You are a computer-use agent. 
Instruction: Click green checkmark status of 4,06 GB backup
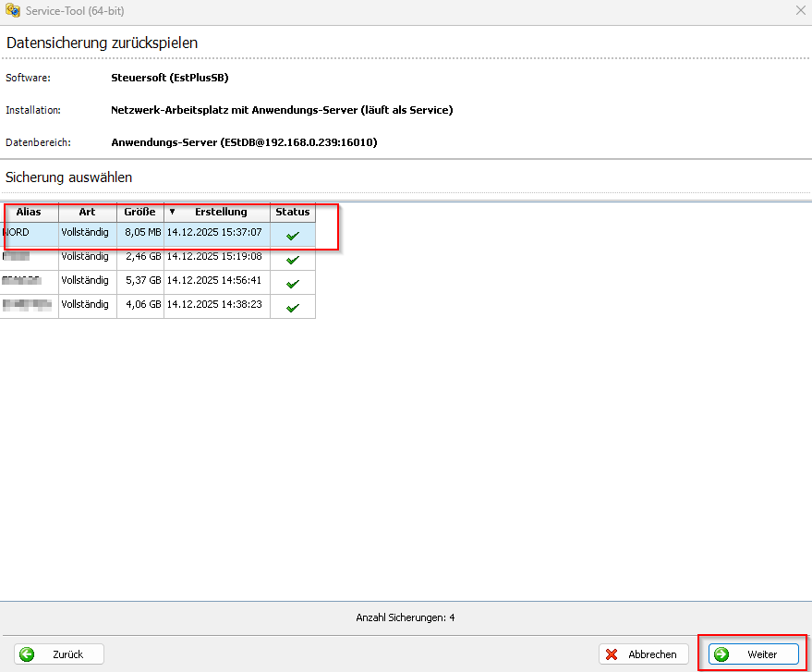(x=293, y=308)
